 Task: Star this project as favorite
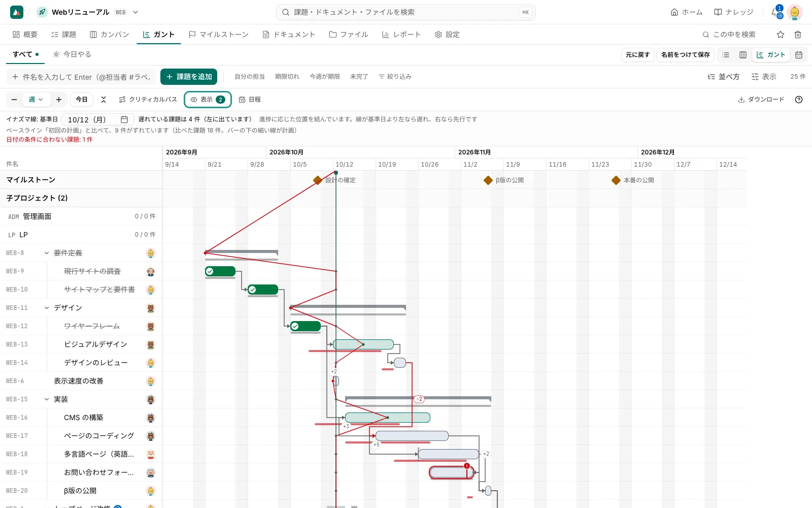pyautogui.click(x=781, y=35)
